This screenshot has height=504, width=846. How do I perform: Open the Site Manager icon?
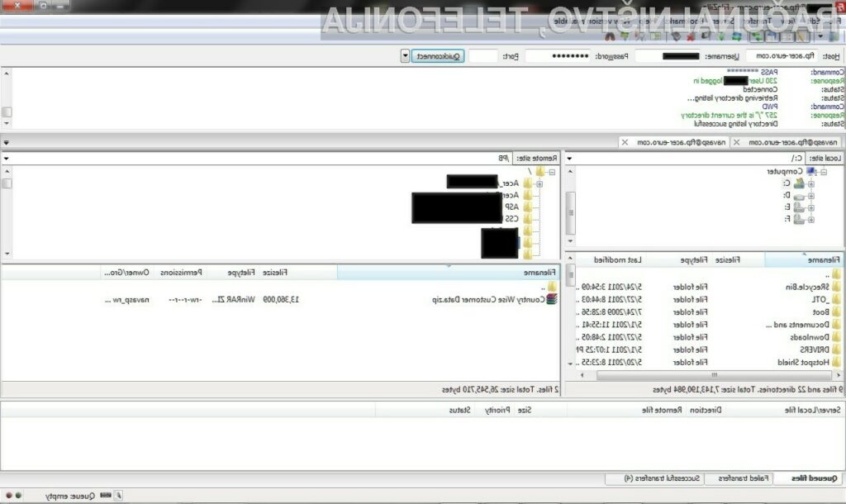[834, 36]
